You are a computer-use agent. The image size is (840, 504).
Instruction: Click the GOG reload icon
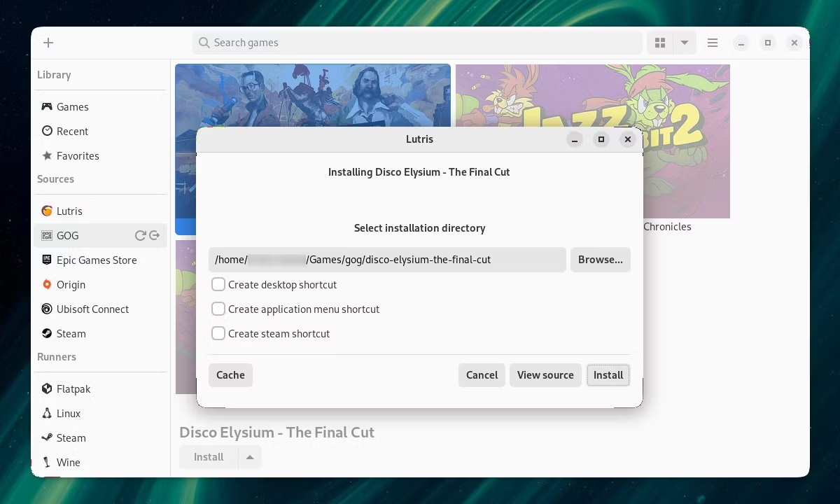click(x=140, y=236)
